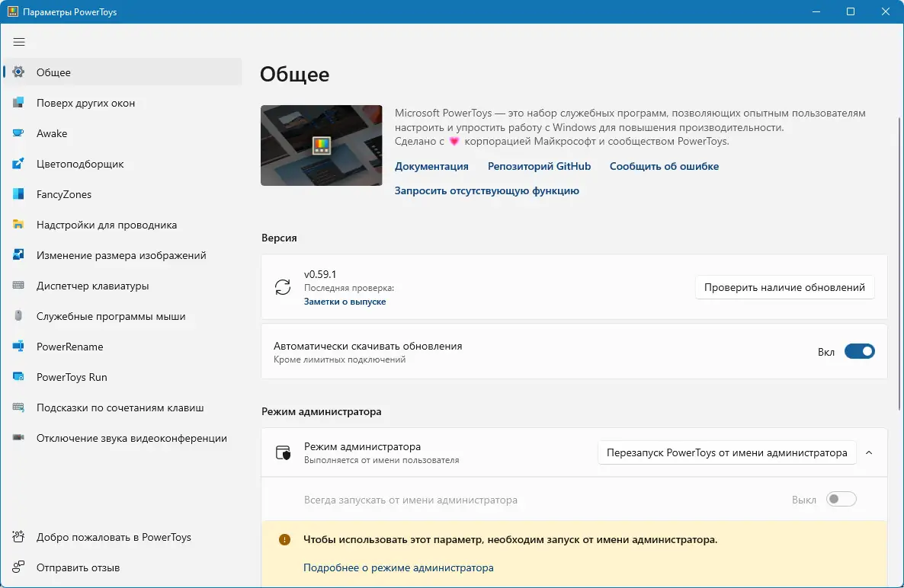
Task: Click the Video Conference Mute camera icon
Action: click(18, 438)
